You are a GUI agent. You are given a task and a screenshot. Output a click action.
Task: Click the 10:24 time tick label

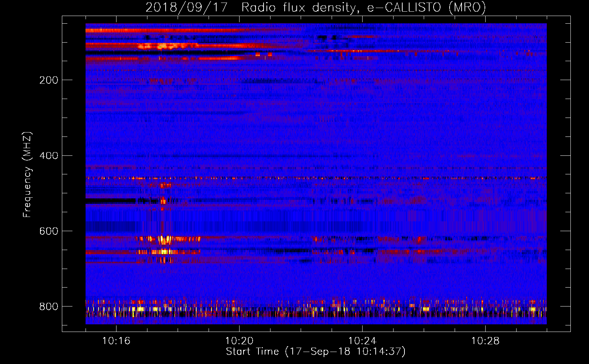362,341
